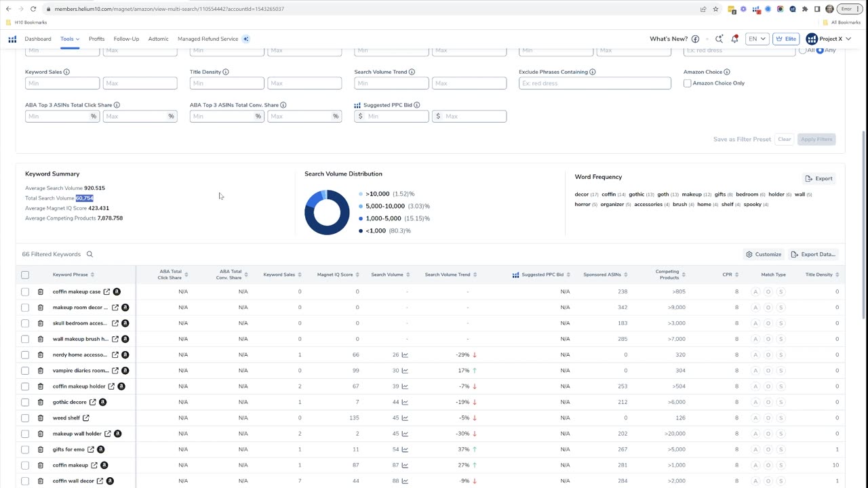Click Amazon icon for gothic decore
Screen dimensions: 868x488
(102, 402)
